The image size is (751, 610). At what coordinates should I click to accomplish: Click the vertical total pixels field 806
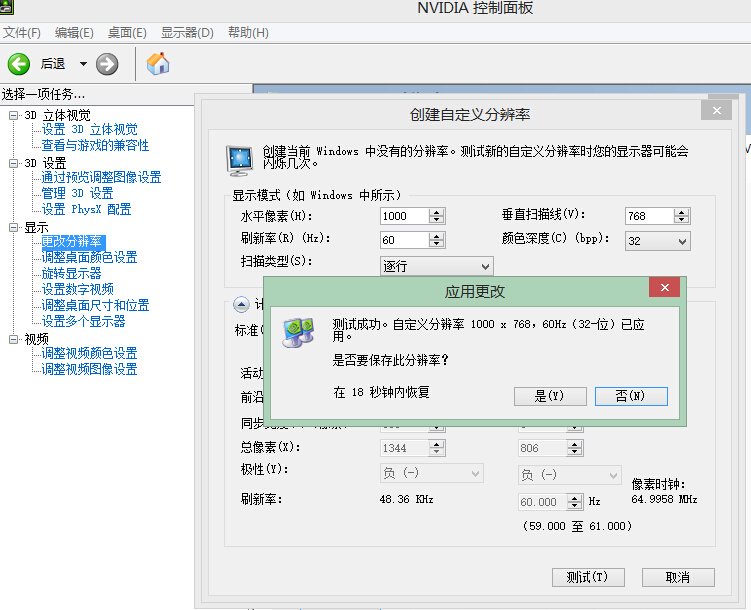(542, 448)
